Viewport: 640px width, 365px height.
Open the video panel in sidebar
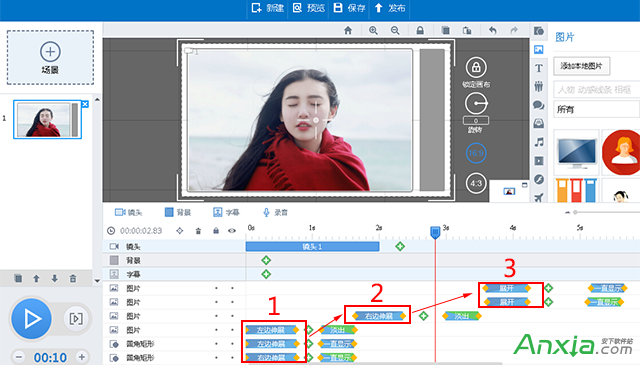click(539, 161)
